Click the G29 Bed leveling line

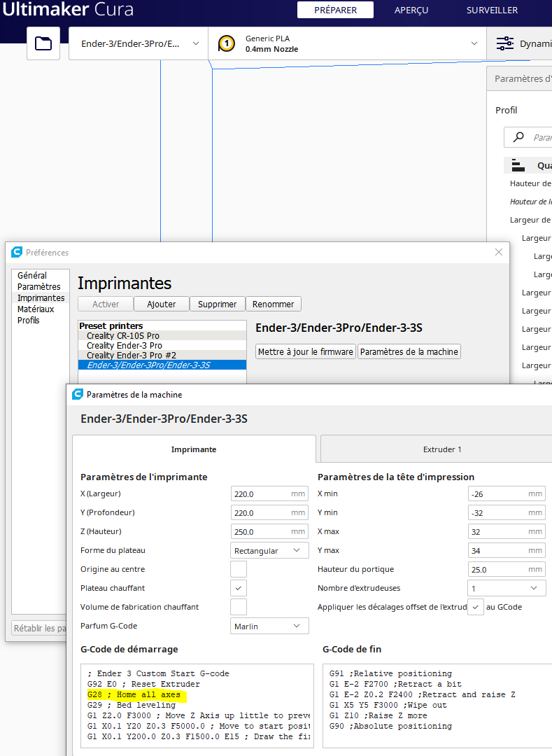[132, 705]
